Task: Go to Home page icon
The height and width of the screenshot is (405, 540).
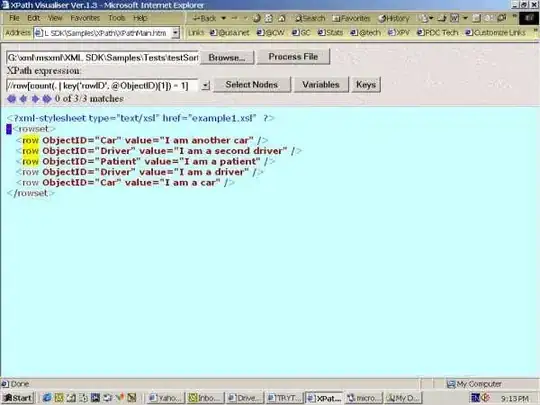Action: [x=282, y=18]
